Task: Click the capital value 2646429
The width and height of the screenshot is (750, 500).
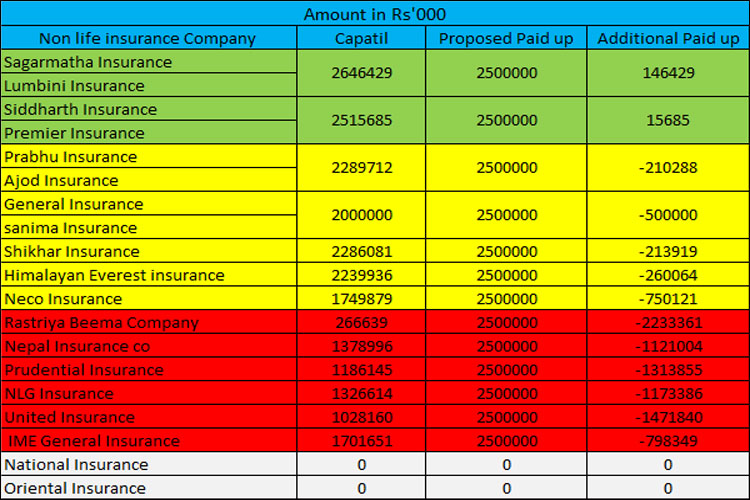Action: pyautogui.click(x=361, y=74)
